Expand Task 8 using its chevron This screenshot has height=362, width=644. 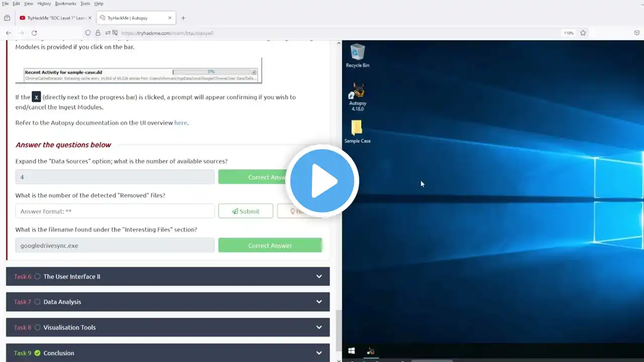click(319, 327)
